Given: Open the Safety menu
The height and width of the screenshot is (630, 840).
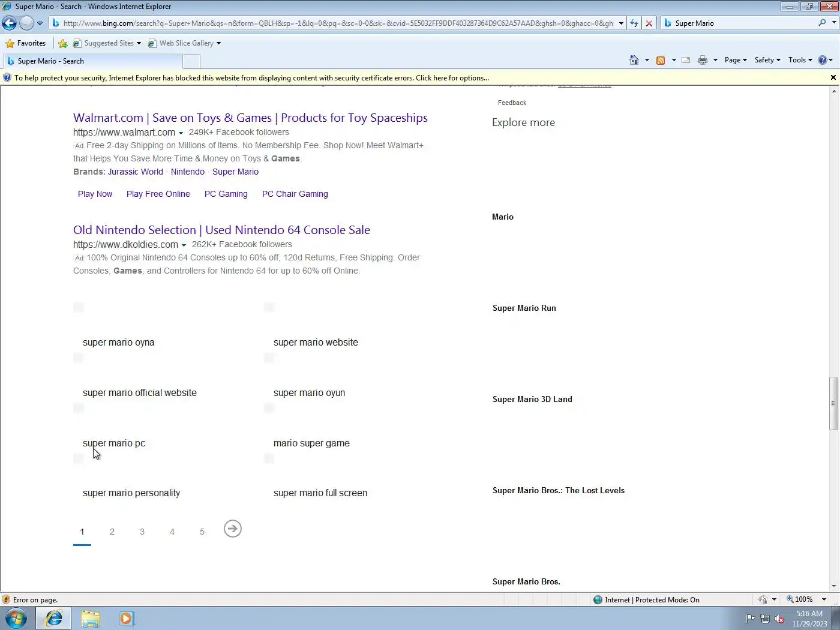Looking at the screenshot, I should (x=767, y=60).
